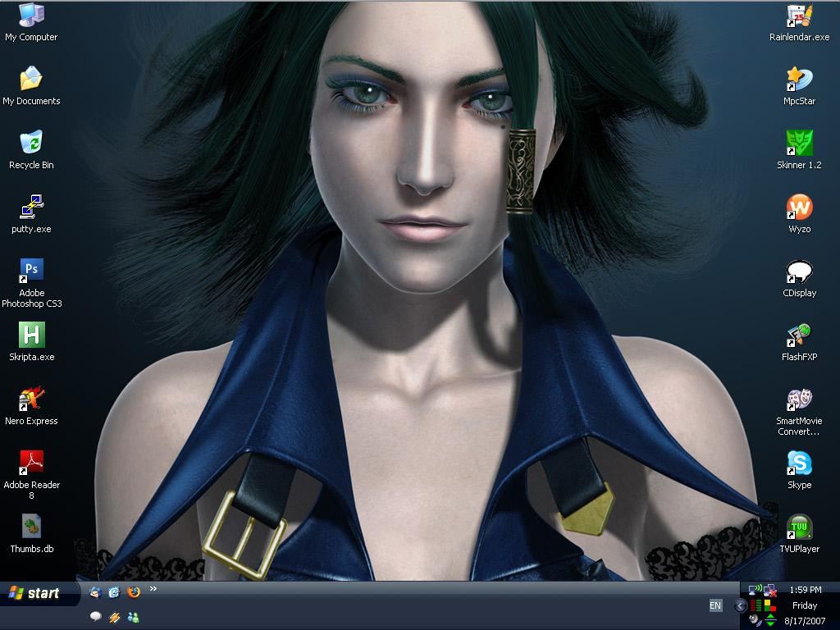Select the Wyzo browser shortcut

tap(799, 214)
